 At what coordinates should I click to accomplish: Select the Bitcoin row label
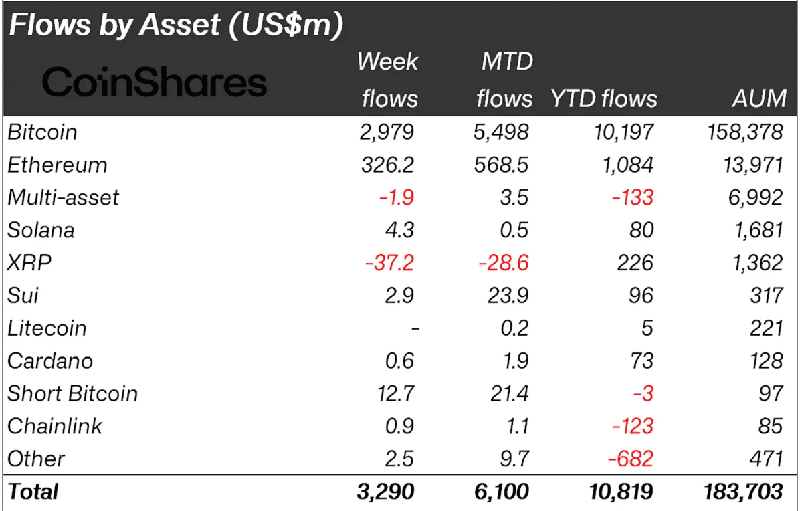pos(42,132)
